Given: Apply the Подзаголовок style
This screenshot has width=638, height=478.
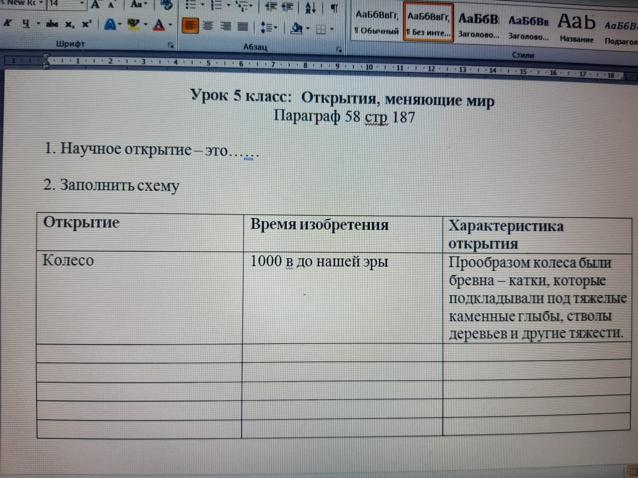Looking at the screenshot, I should point(620,31).
